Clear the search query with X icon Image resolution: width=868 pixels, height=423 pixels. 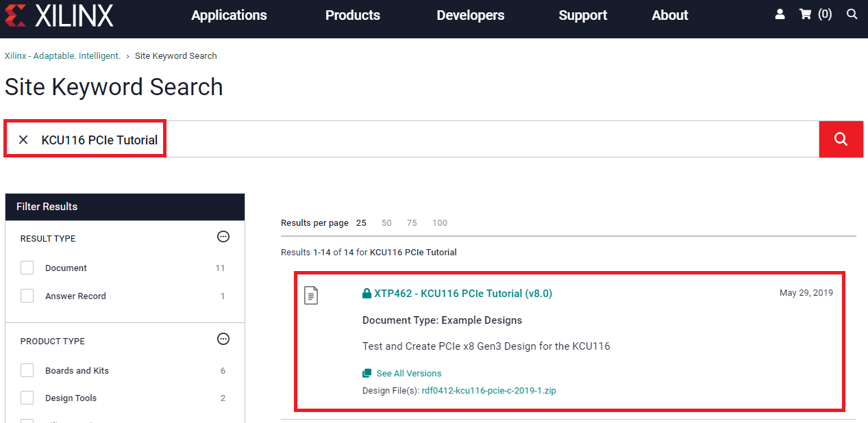(x=23, y=140)
